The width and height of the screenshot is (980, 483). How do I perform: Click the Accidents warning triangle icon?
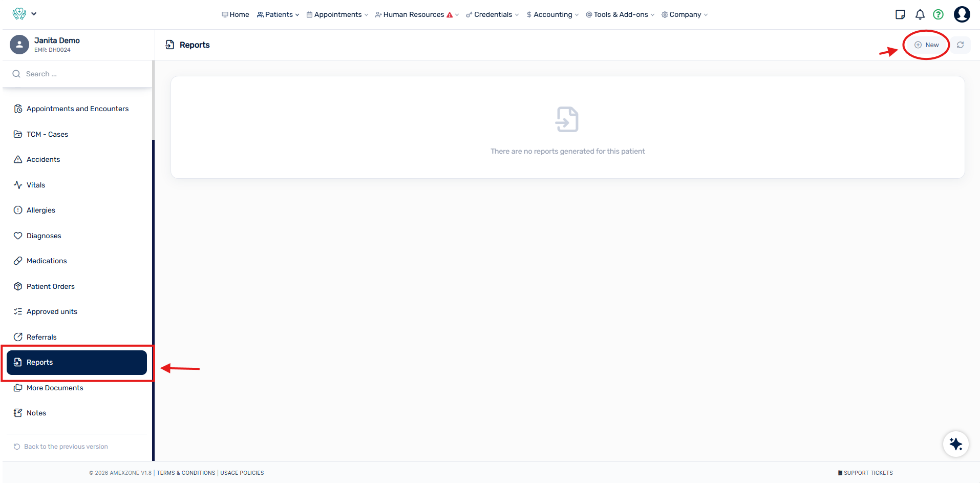18,159
